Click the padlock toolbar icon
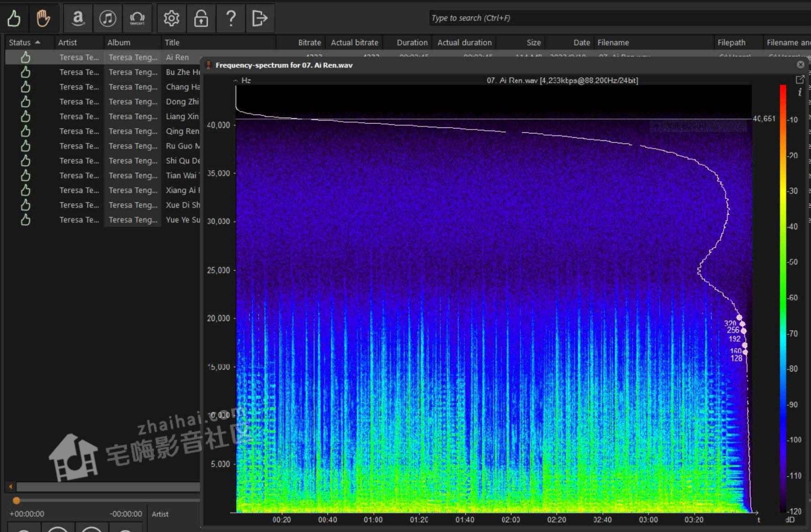 tap(201, 18)
